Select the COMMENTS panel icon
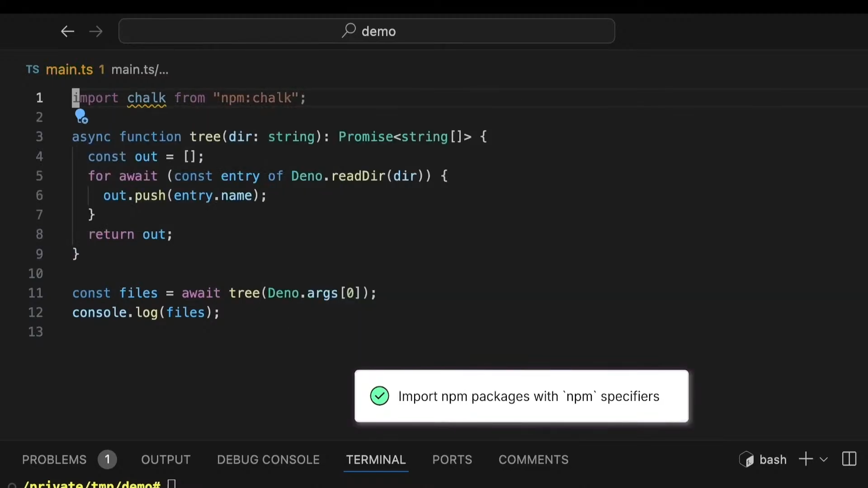Viewport: 868px width, 488px height. (533, 460)
